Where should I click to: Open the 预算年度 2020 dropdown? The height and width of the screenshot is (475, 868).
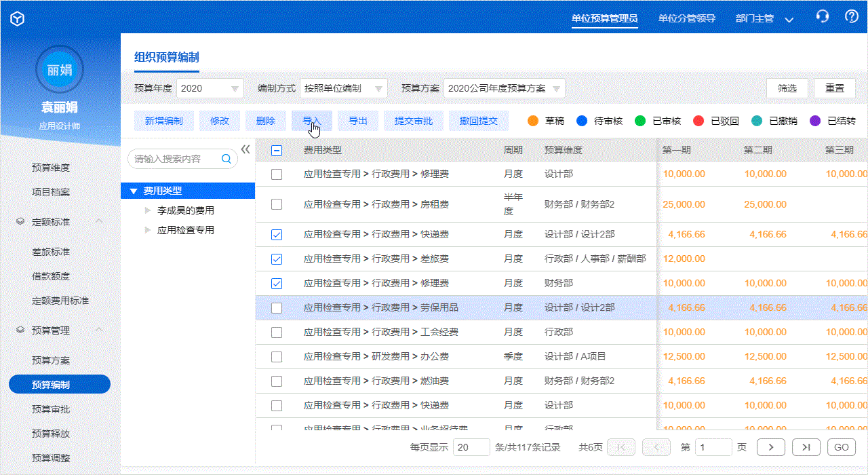click(x=210, y=88)
